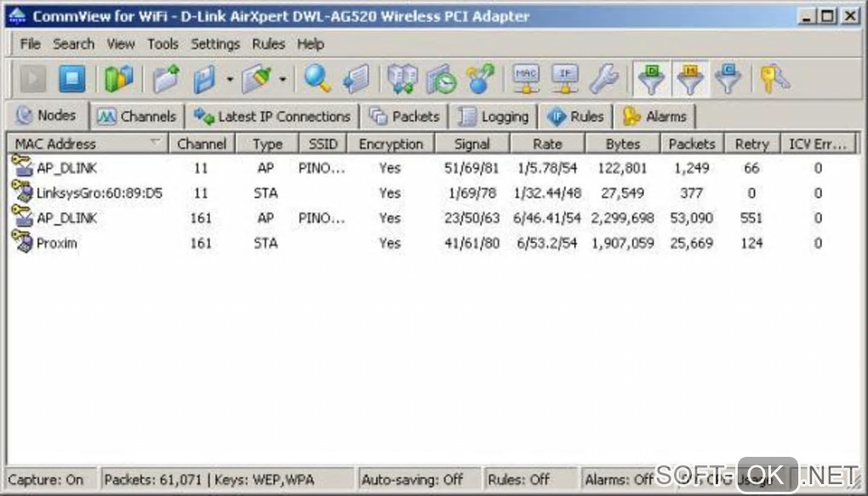Open the WEP/WPA keys icon
Screen dimensions: 868x496
point(775,79)
